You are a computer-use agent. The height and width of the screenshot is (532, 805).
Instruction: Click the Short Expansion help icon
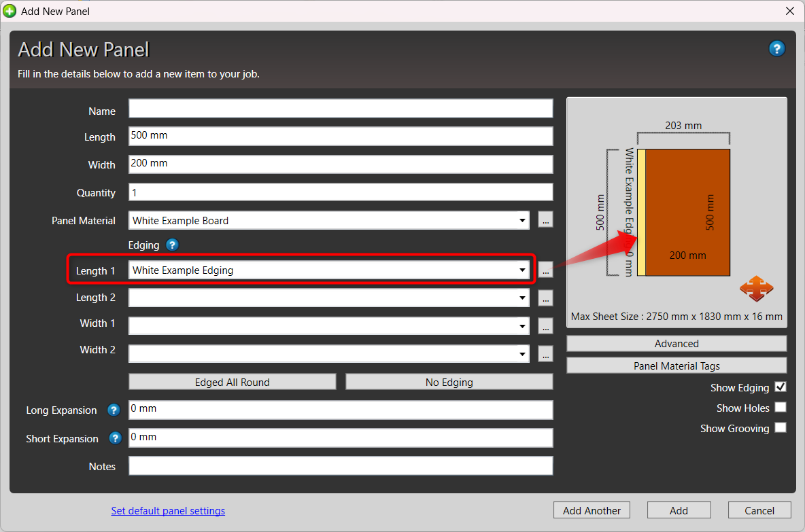click(x=115, y=438)
